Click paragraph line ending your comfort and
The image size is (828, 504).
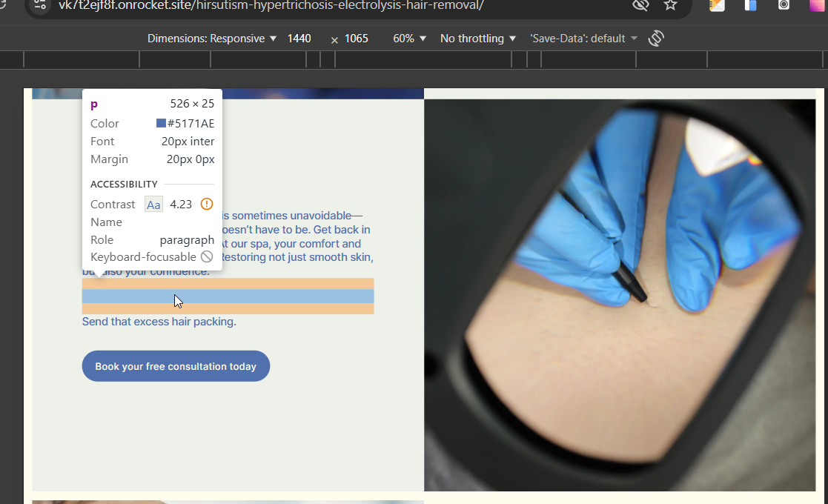(291, 244)
